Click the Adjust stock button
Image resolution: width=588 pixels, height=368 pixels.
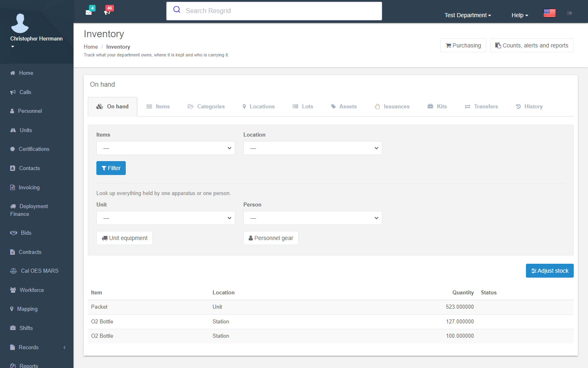pos(550,271)
